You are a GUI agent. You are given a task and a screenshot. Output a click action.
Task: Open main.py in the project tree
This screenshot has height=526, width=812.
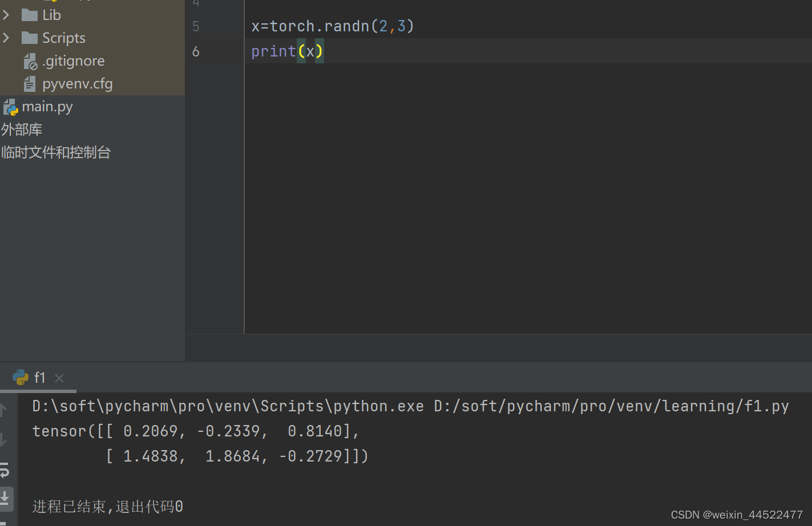(47, 107)
